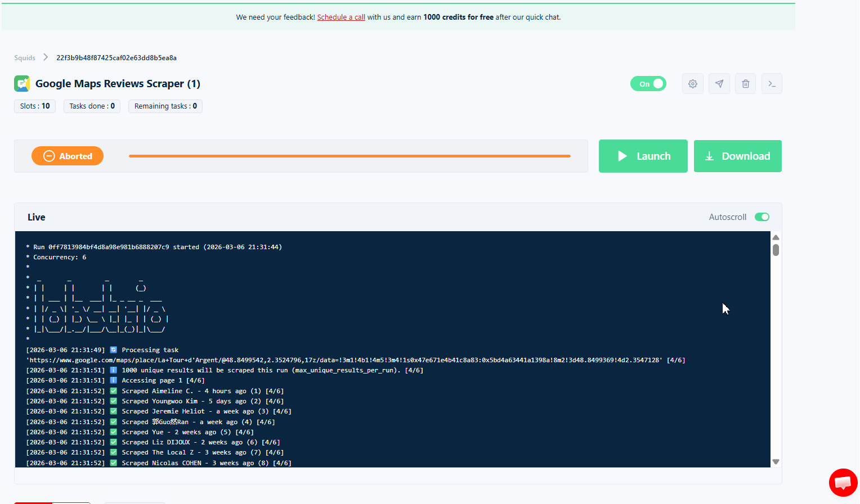Click the send/share paper plane icon

(719, 83)
